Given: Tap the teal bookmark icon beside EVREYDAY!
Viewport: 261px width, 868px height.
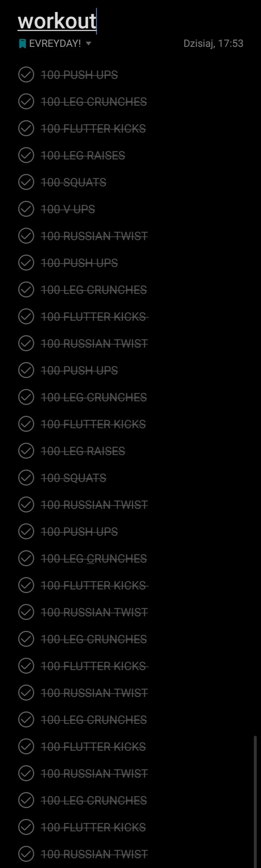Looking at the screenshot, I should 22,44.
